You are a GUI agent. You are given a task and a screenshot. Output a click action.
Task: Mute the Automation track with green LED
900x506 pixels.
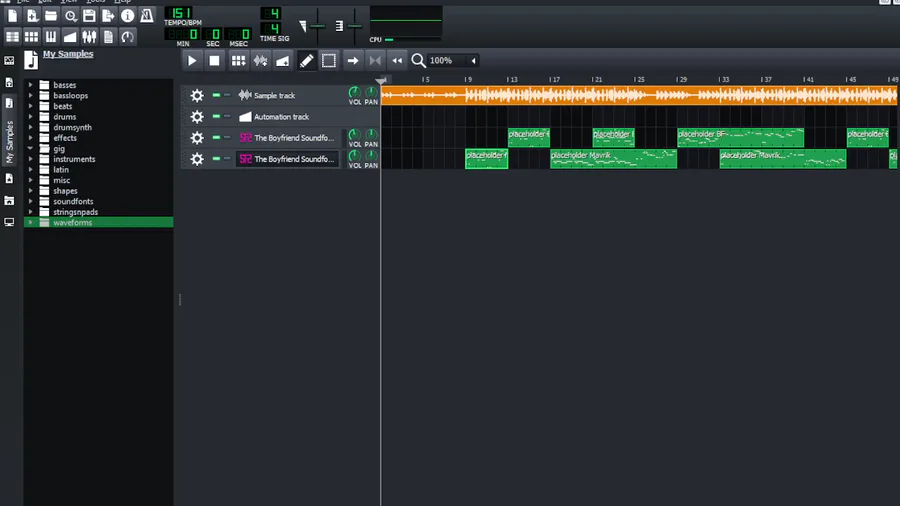(x=216, y=116)
